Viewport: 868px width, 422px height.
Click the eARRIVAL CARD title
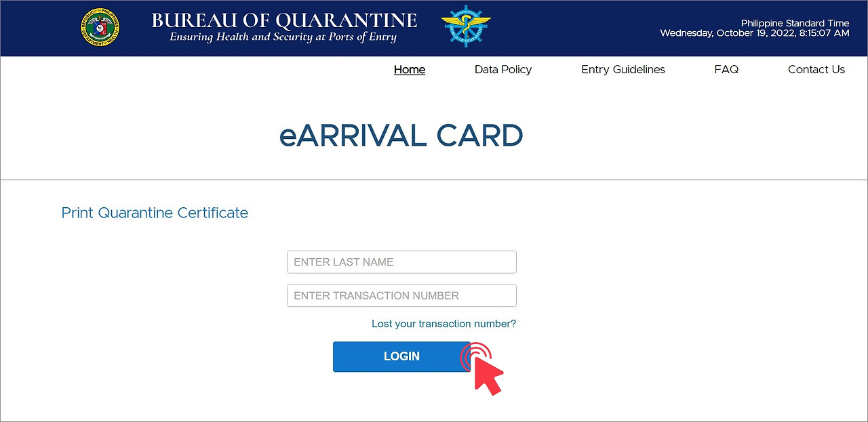click(x=401, y=136)
